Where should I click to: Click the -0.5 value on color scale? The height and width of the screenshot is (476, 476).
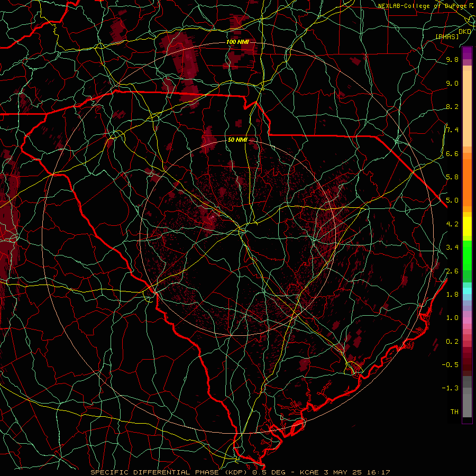[450, 364]
